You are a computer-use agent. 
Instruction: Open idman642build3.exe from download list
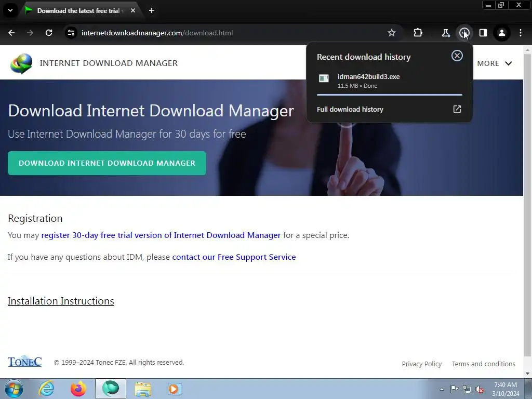pyautogui.click(x=389, y=81)
